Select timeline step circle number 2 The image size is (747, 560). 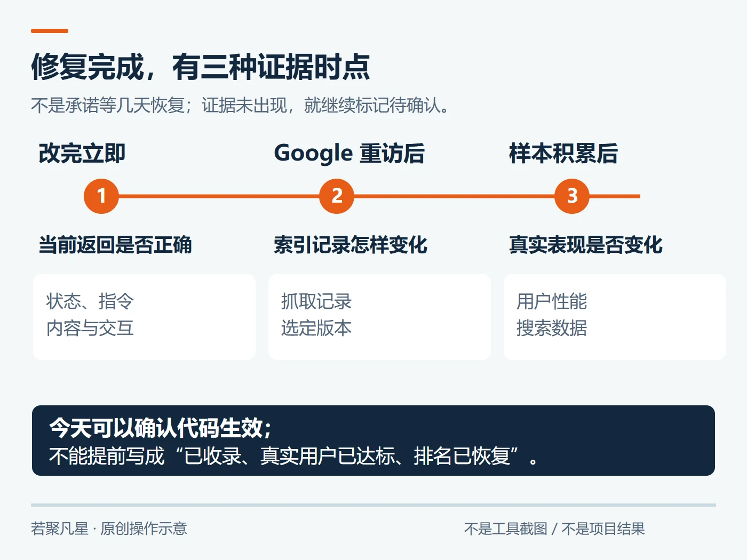coord(337,196)
